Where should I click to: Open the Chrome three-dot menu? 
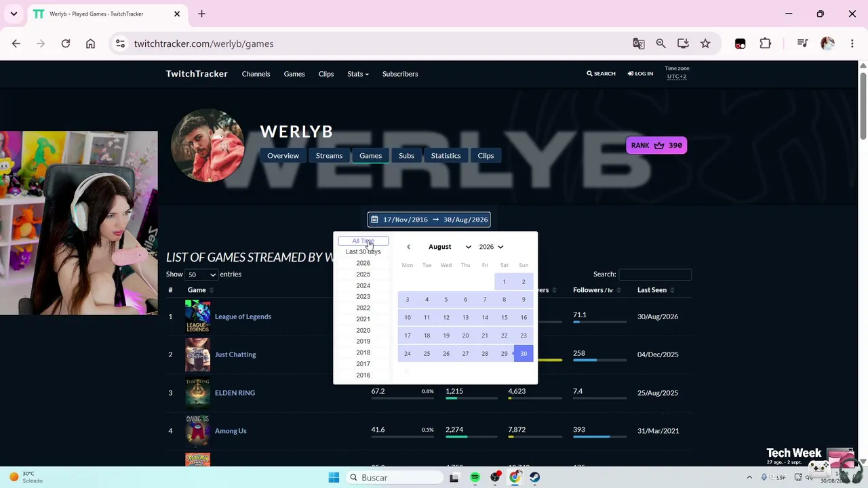pos(852,43)
